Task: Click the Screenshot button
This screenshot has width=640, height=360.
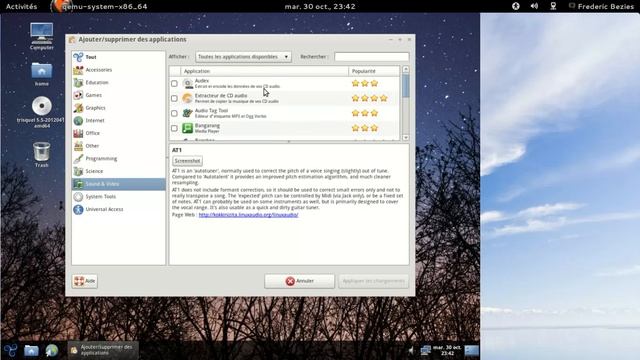Action: [187, 161]
